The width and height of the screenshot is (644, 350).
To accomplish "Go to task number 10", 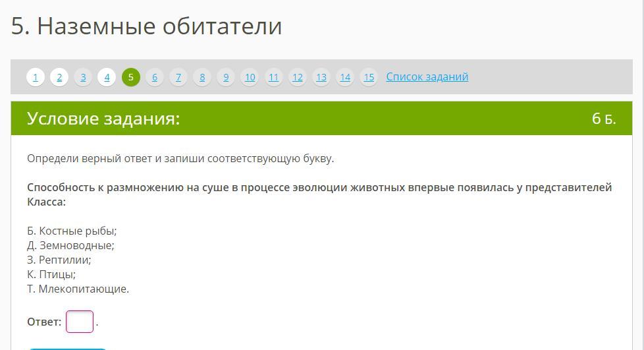I will coord(250,77).
